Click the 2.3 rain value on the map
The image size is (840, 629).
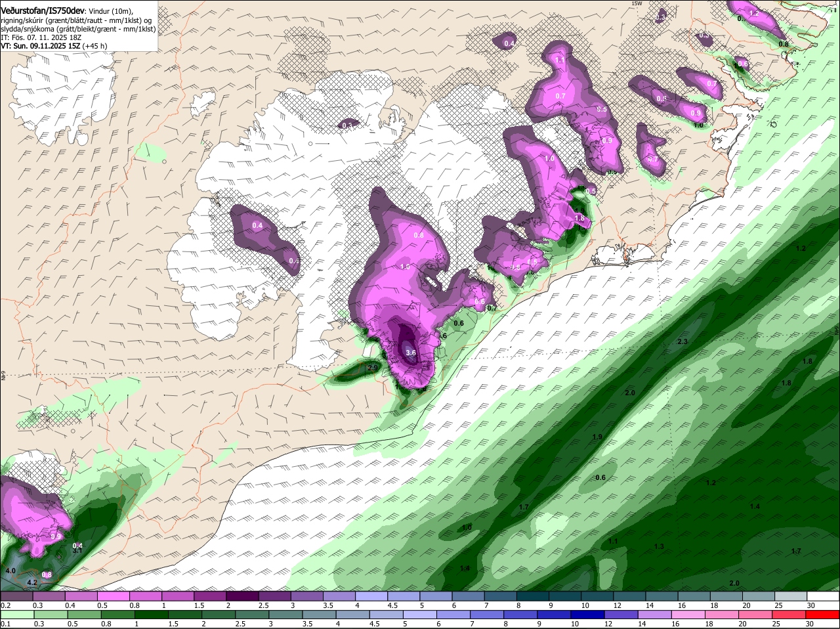[x=682, y=342]
